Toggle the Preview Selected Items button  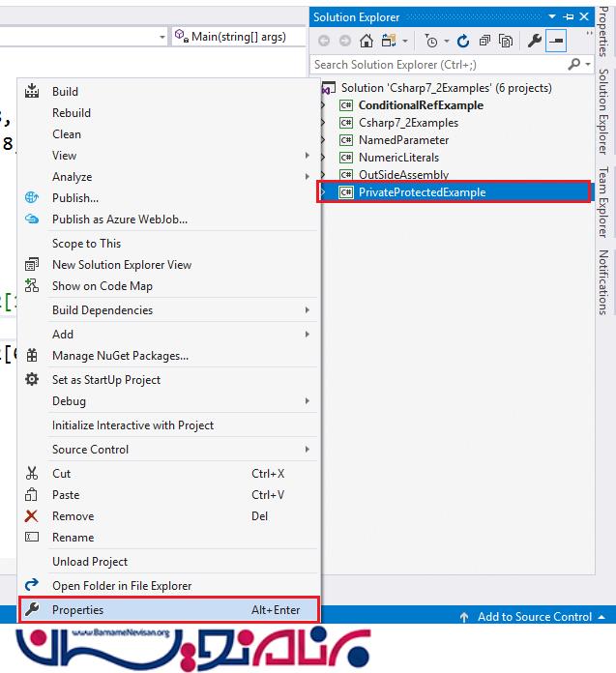[556, 41]
